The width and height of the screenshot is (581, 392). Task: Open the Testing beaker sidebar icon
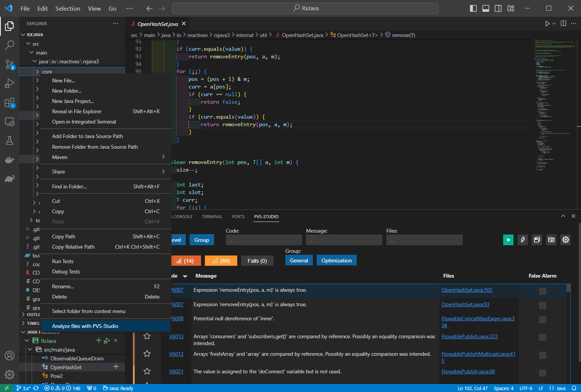point(9,141)
